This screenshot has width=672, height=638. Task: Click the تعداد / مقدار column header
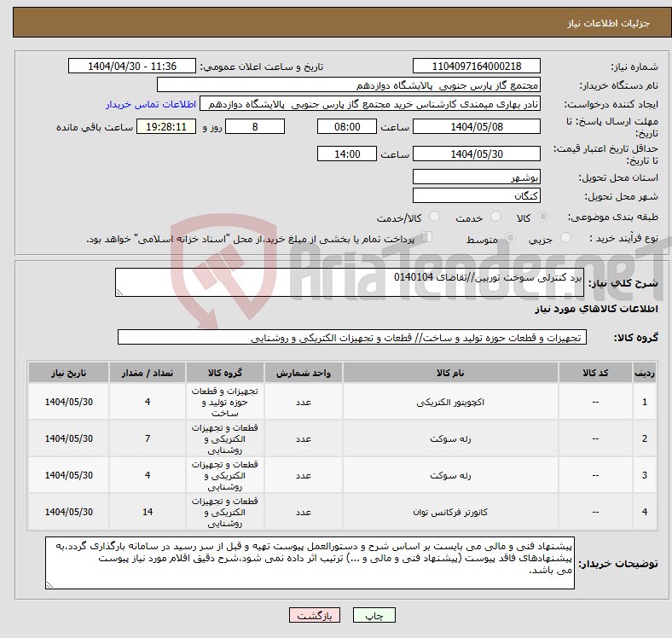click(148, 373)
